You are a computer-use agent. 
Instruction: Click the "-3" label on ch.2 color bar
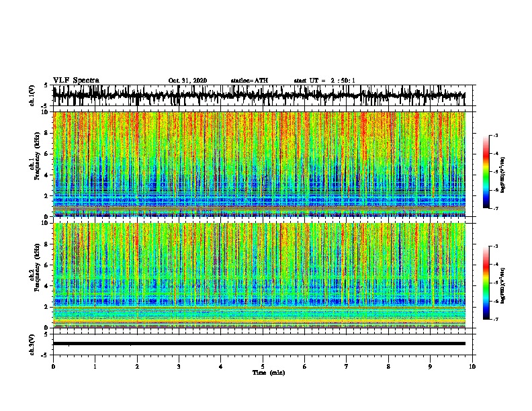pyautogui.click(x=496, y=246)
